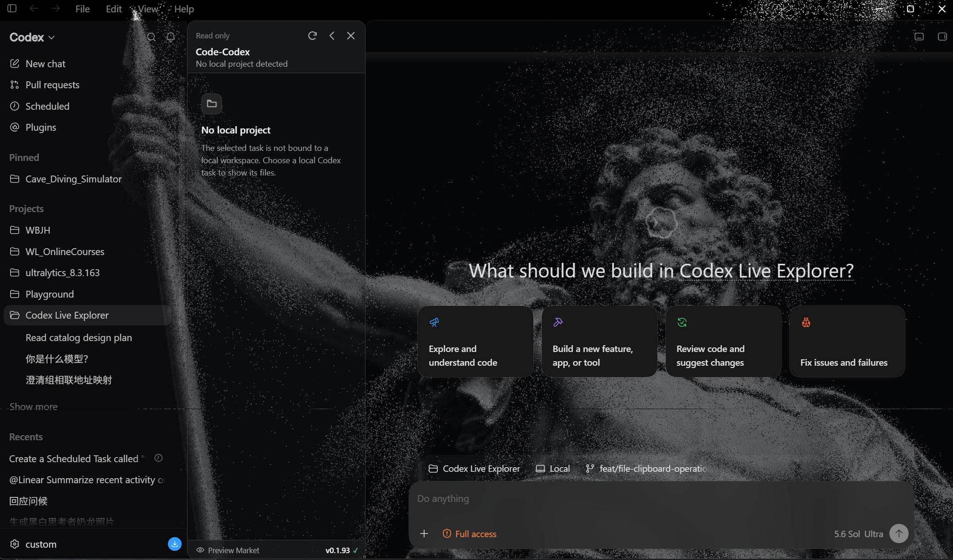Open the 5.6 Sol Ultra model selector
This screenshot has width=953, height=560.
pyautogui.click(x=858, y=534)
